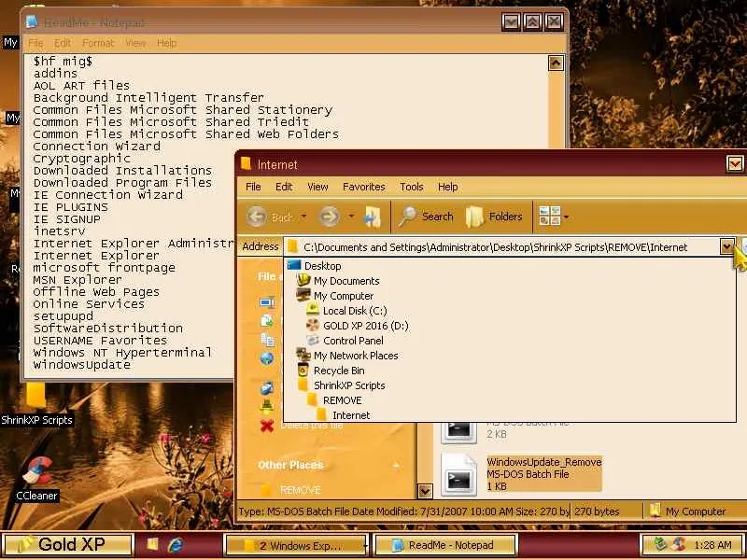Collapse the Other Places panel
Screen dimensions: 747x560
pyautogui.click(x=396, y=465)
